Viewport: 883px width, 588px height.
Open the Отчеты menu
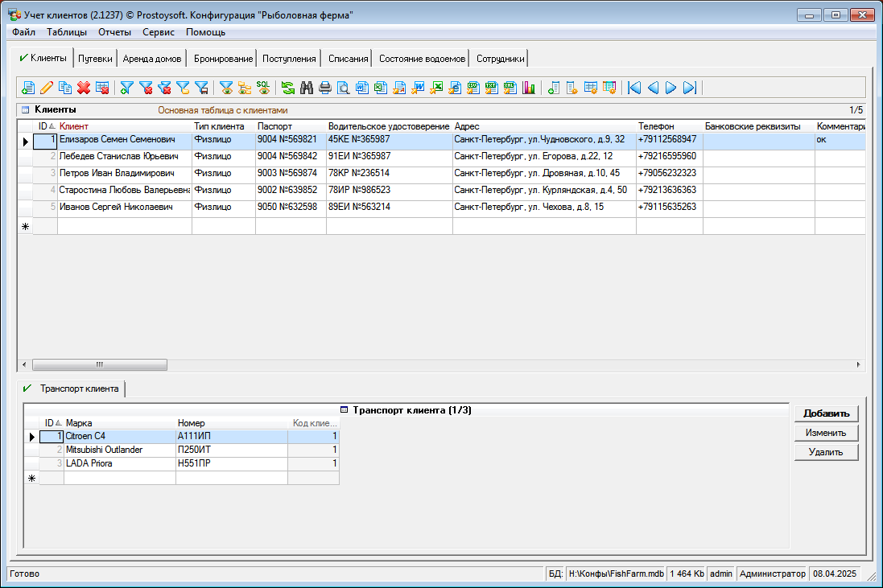click(114, 32)
